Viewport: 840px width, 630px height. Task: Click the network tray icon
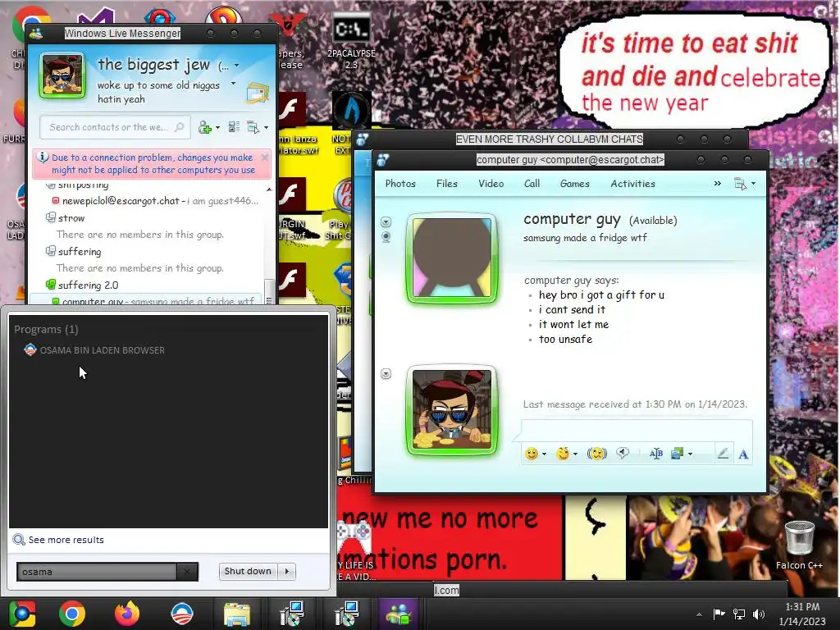coord(739,614)
